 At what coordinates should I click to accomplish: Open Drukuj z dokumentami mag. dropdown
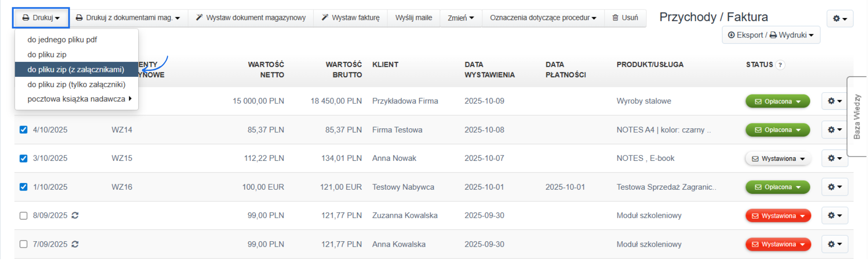[127, 18]
